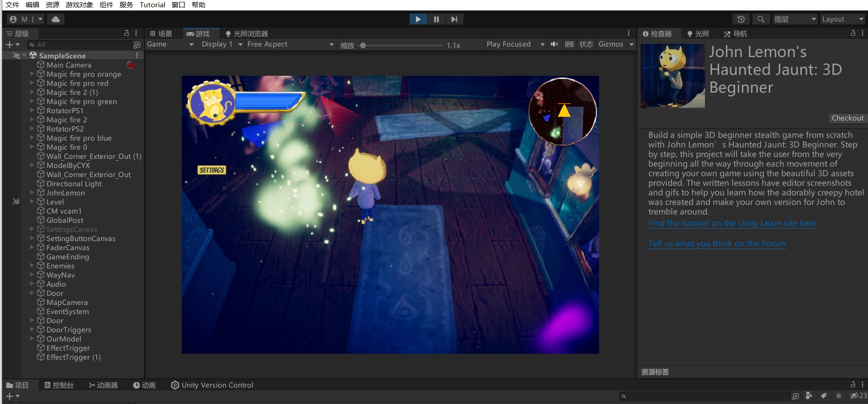Expand the JohnLemon object in Hierarchy
This screenshot has height=404, width=868.
[32, 192]
